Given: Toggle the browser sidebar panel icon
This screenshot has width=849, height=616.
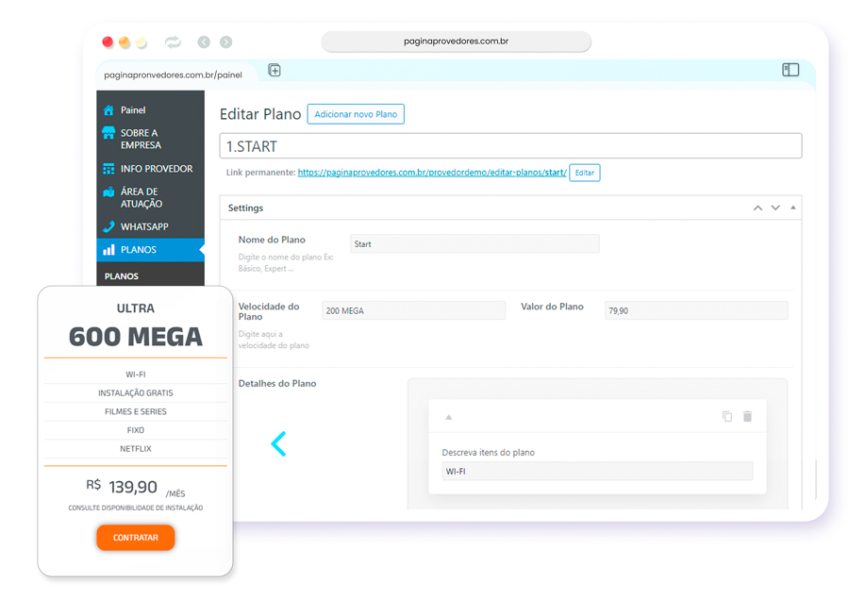Looking at the screenshot, I should click(x=791, y=69).
